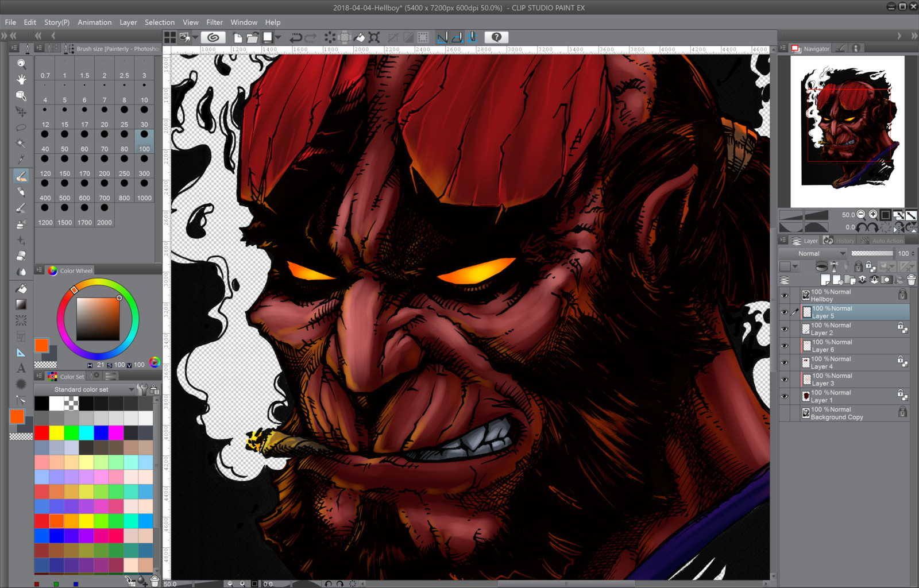Open the layer color dropdown arrow

coord(795,266)
